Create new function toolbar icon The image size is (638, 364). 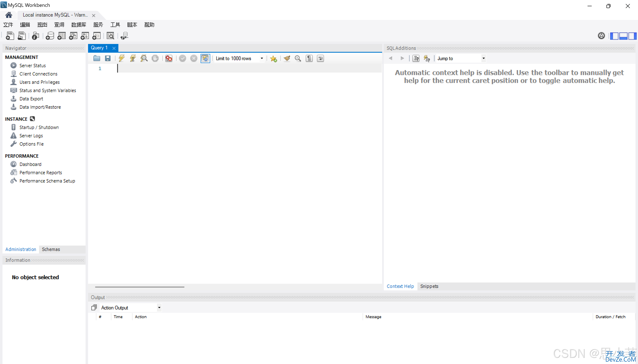[96, 36]
